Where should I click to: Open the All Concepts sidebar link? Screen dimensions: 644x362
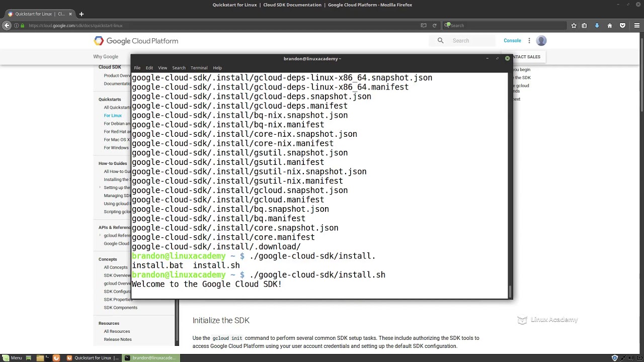coord(116,267)
